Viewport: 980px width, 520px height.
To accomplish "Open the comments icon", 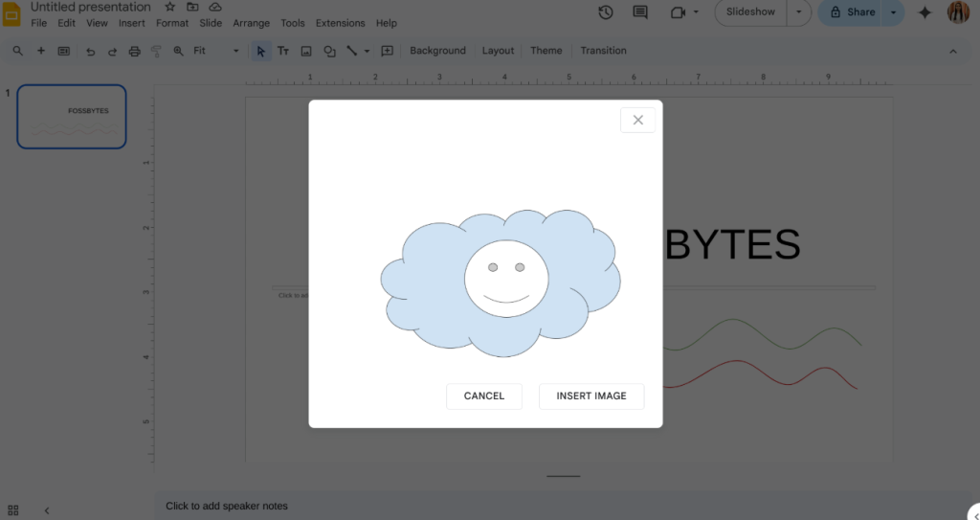I will (640, 12).
